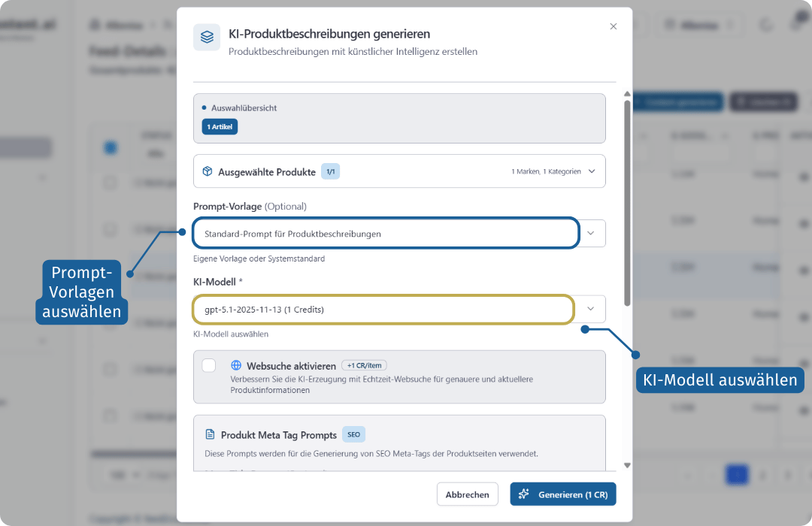
Task: Enable the Websuche aktivieren checkbox
Action: 209,365
